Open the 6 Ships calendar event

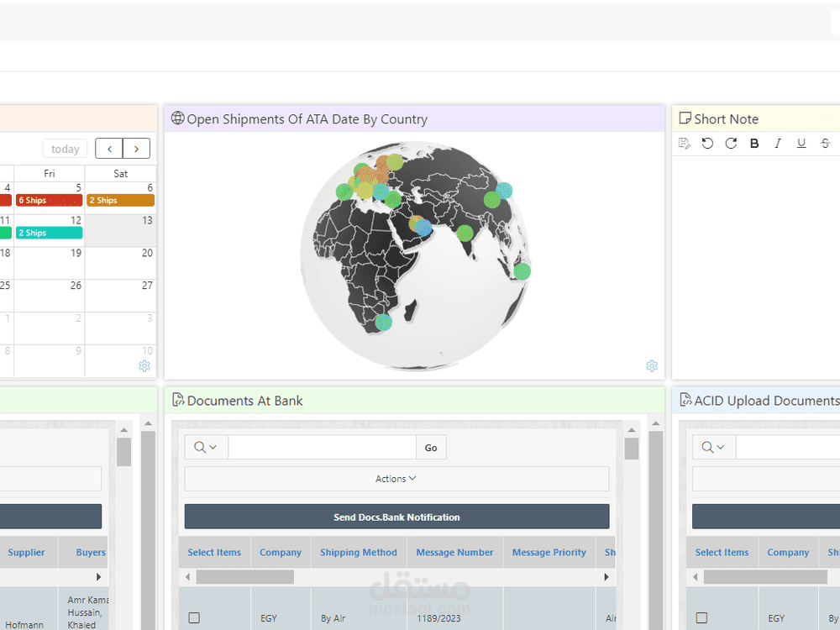(48, 200)
